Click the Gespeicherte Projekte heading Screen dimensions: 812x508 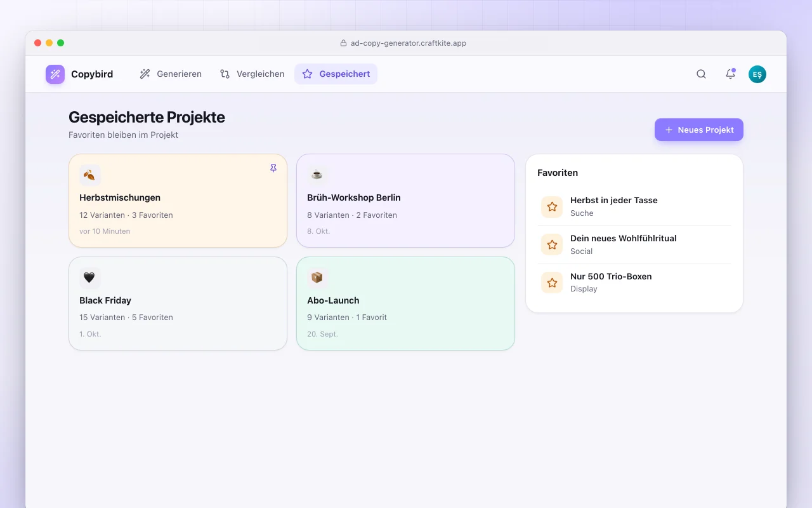coord(147,117)
